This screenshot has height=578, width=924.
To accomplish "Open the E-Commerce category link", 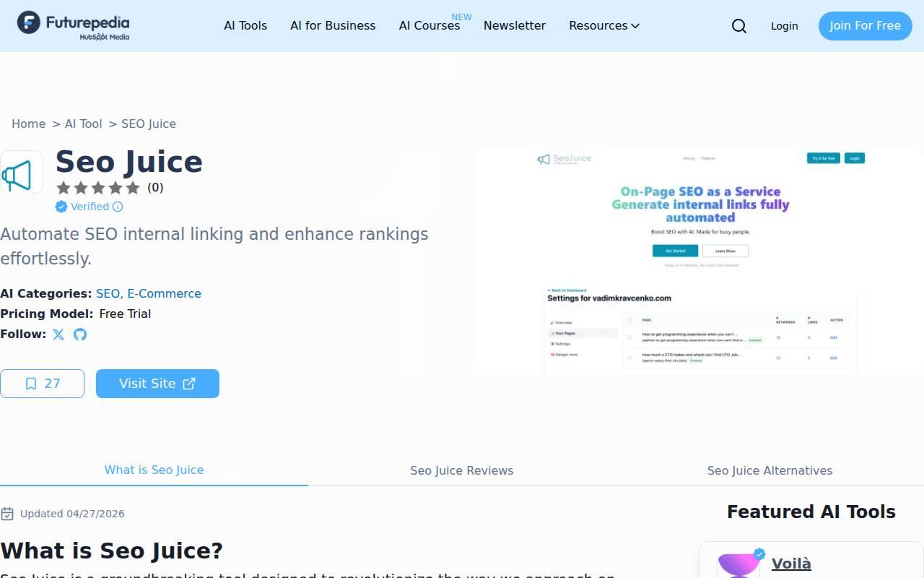I will click(x=164, y=293).
